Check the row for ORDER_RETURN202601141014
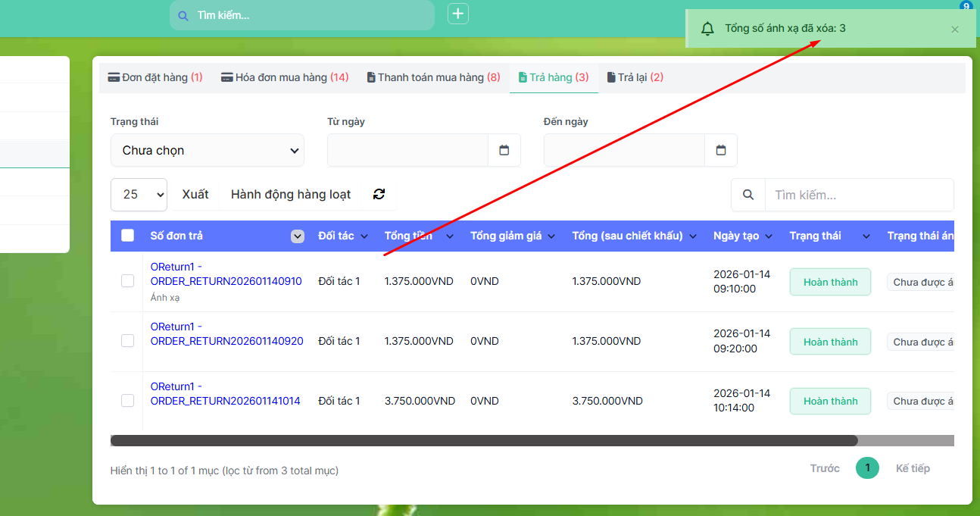Viewport: 980px width, 516px height. pyautogui.click(x=128, y=401)
